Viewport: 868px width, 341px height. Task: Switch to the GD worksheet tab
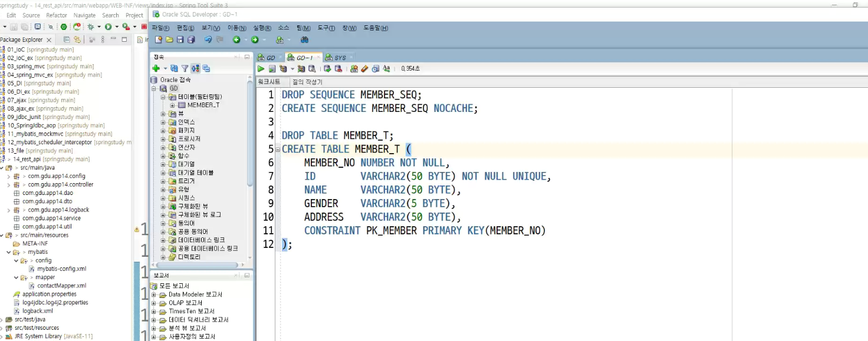[x=269, y=57]
